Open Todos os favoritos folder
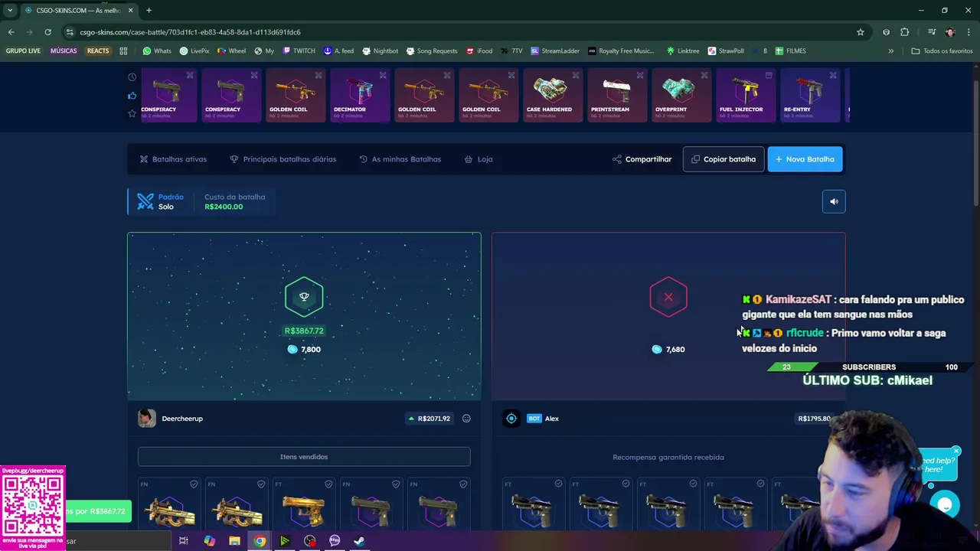 [942, 51]
